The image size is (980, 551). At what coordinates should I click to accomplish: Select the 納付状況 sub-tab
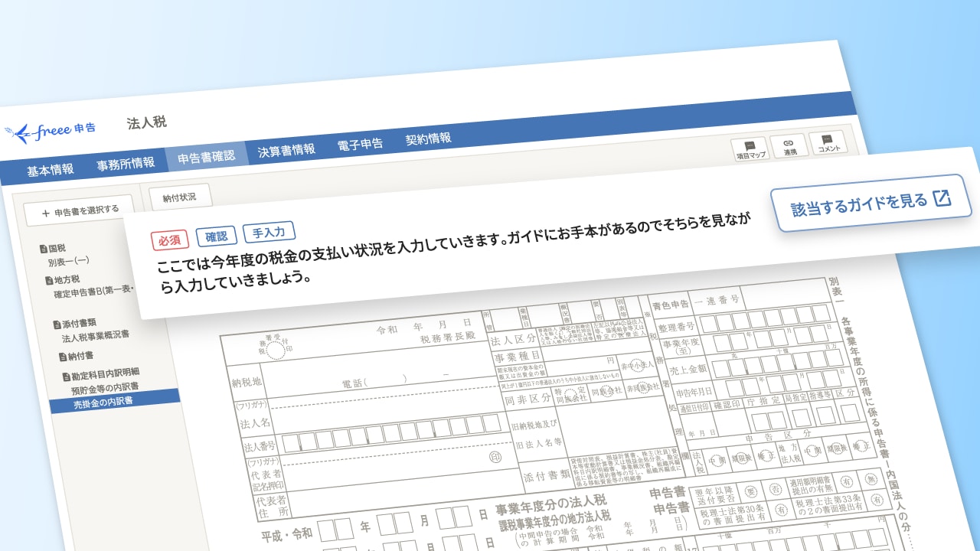coord(179,197)
